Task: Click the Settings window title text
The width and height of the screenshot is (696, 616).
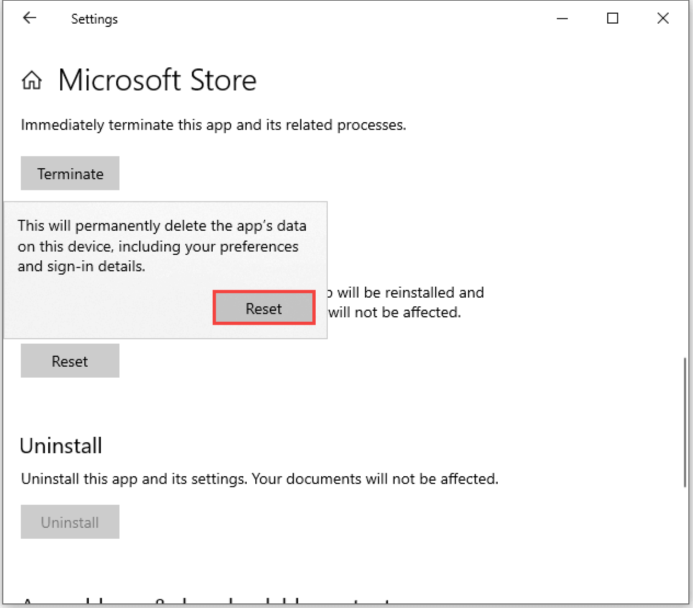Action: click(x=94, y=19)
